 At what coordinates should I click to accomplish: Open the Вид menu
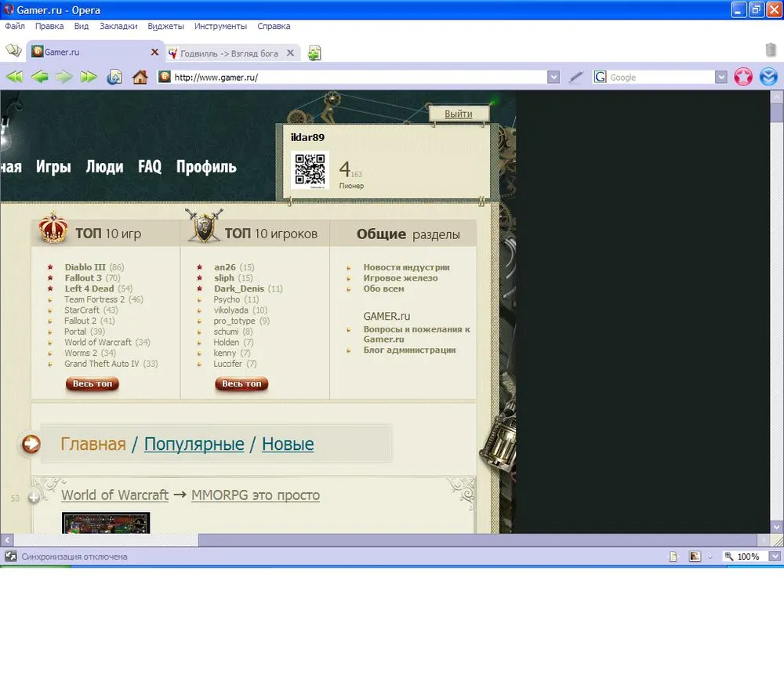click(x=82, y=26)
